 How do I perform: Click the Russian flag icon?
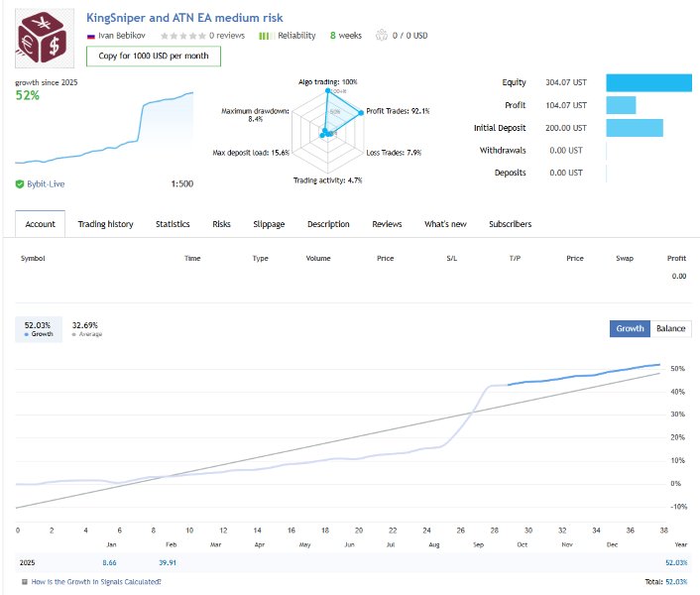(x=91, y=36)
